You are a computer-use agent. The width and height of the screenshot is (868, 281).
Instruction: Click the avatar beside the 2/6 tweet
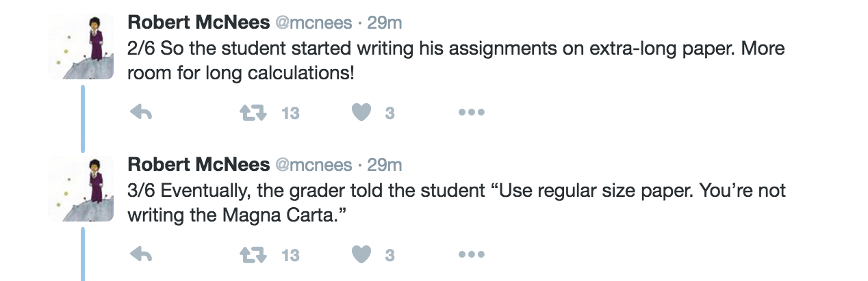coord(81,46)
